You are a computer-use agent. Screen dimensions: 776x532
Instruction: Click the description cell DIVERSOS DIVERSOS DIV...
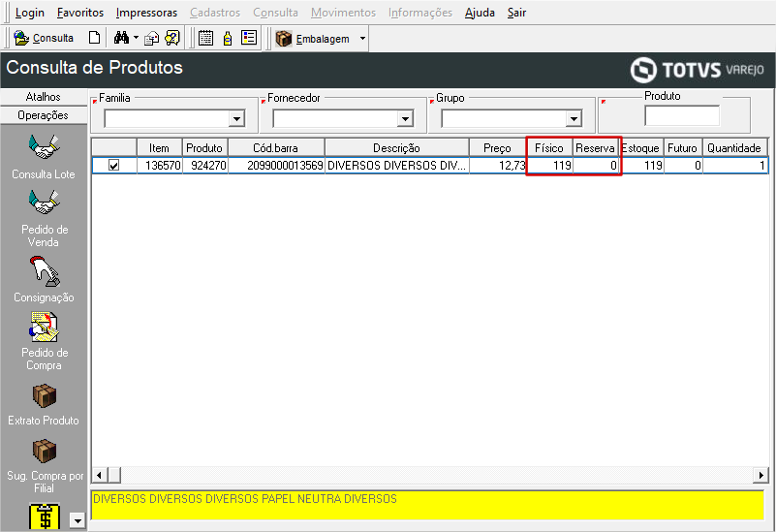pos(396,166)
